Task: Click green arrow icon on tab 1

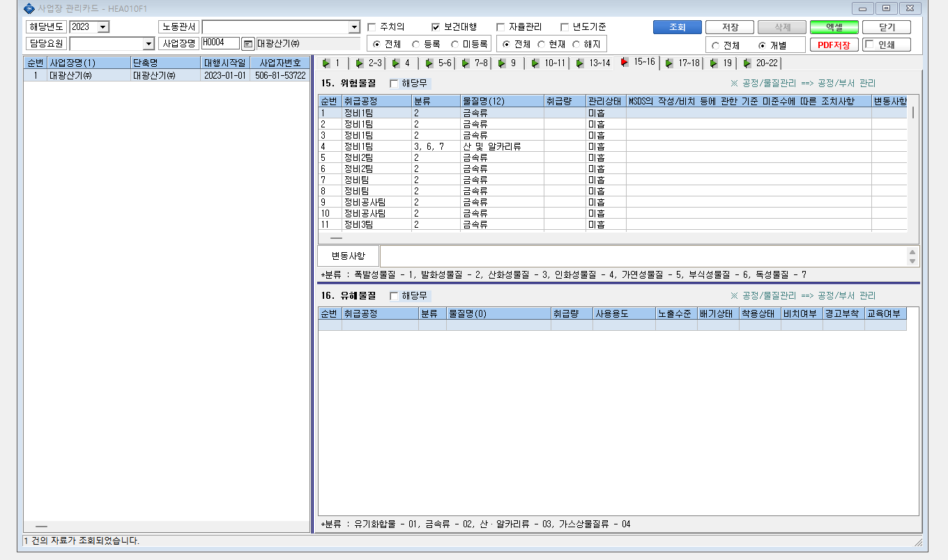Action: [325, 63]
